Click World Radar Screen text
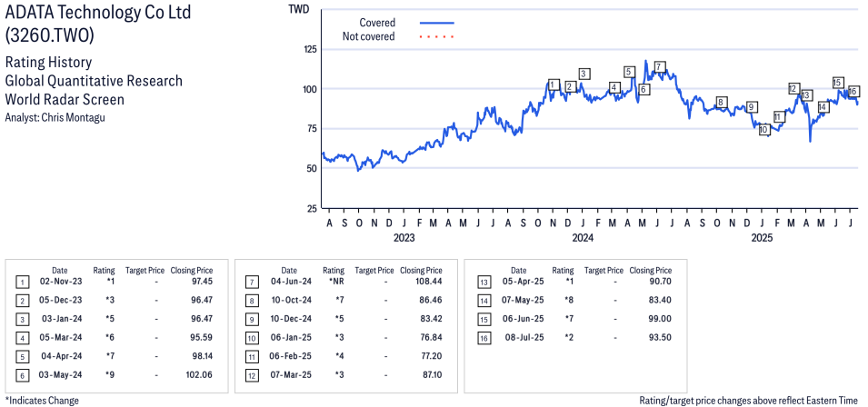This screenshot has height=407, width=868. [x=65, y=100]
